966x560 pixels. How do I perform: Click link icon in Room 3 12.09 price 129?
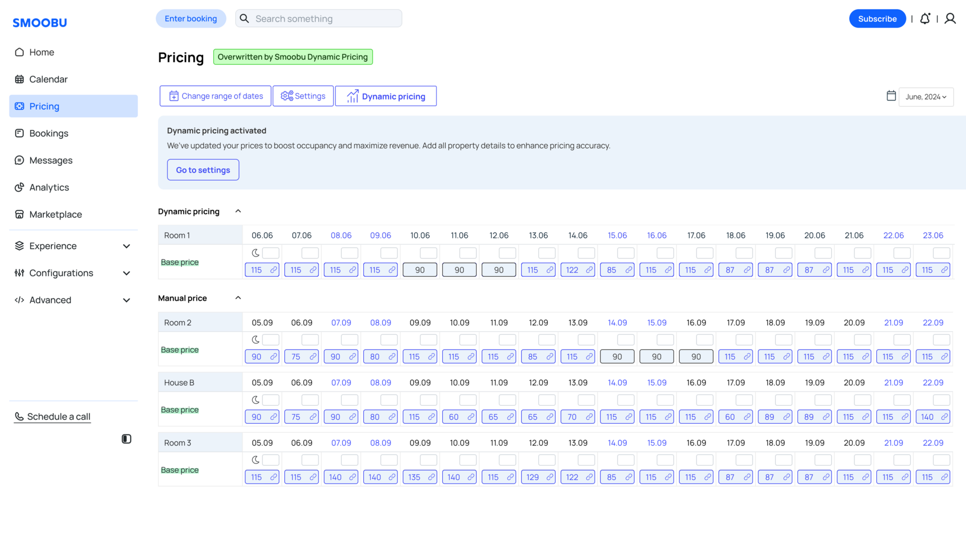click(x=550, y=478)
